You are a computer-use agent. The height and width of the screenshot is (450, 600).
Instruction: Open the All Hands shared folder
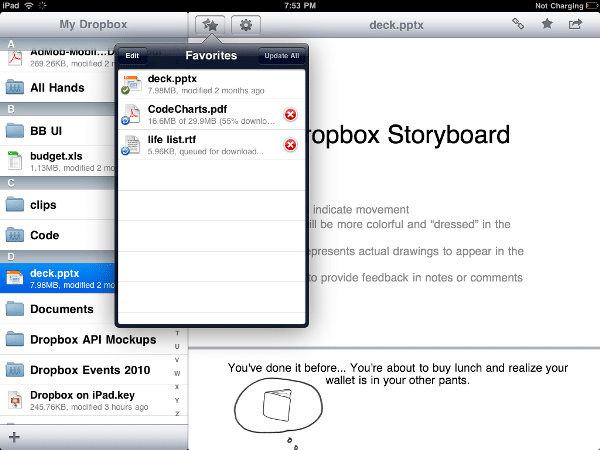coord(57,87)
